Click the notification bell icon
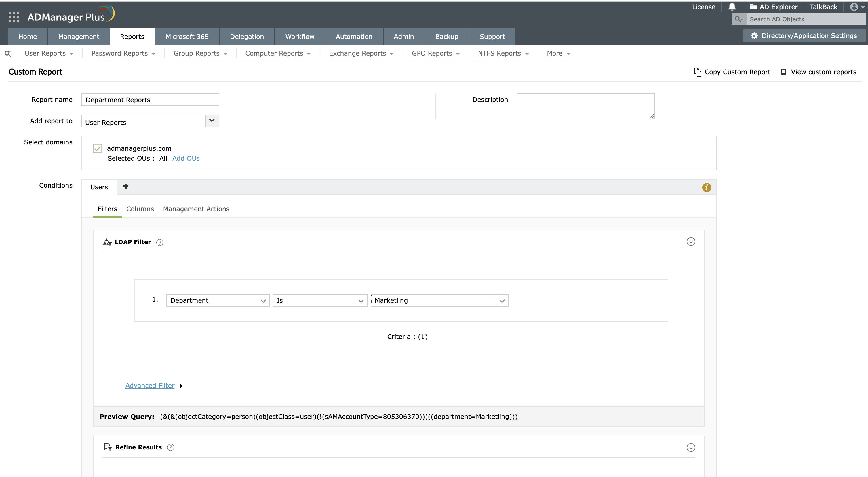This screenshot has width=868, height=477. pos(732,7)
